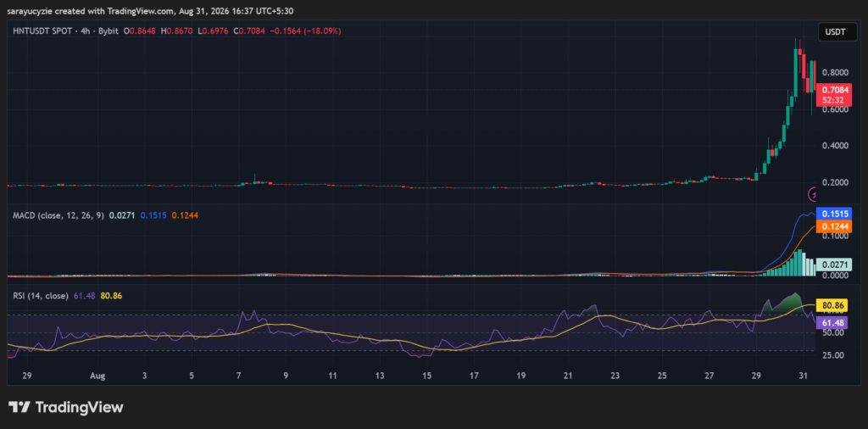Click the 7 date label on time axis
868x429 pixels.
[238, 376]
